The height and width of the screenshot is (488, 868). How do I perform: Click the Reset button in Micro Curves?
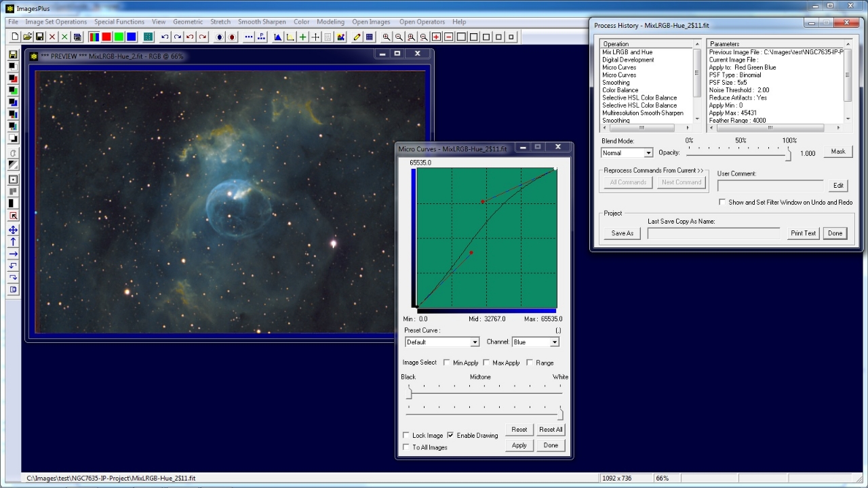519,429
